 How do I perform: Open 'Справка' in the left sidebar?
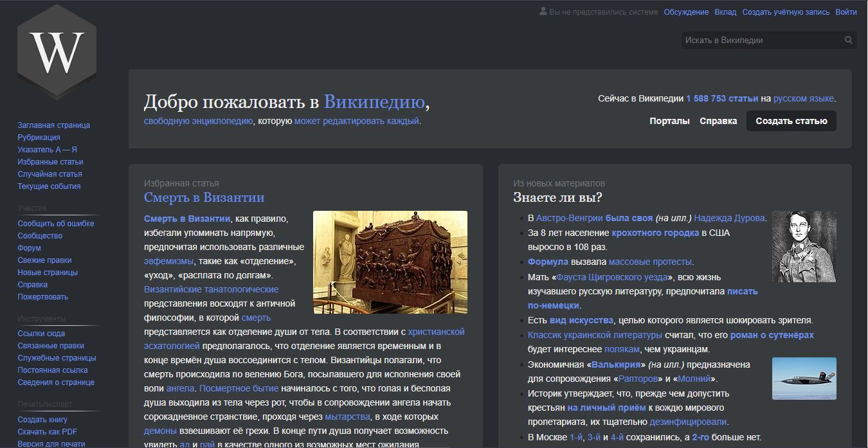(33, 285)
